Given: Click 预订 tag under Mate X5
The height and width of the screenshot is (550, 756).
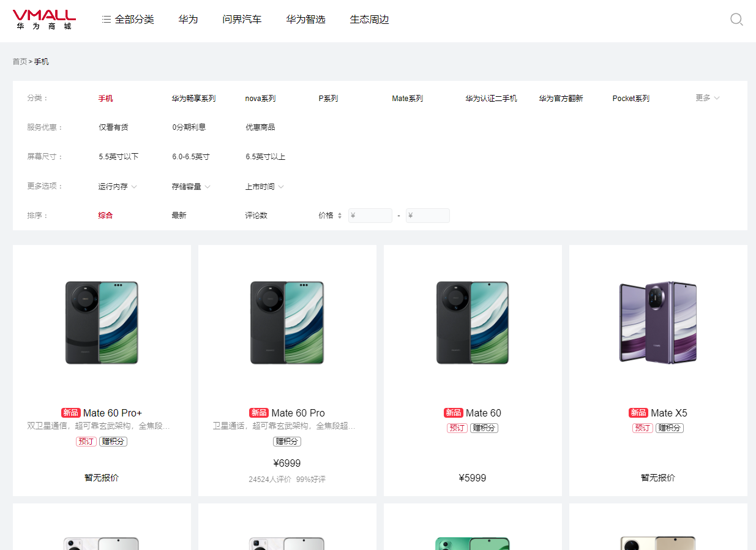Looking at the screenshot, I should pyautogui.click(x=643, y=428).
